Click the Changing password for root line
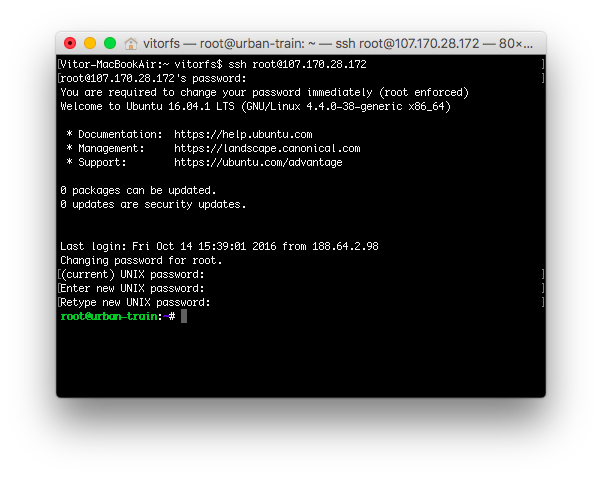 pos(141,260)
